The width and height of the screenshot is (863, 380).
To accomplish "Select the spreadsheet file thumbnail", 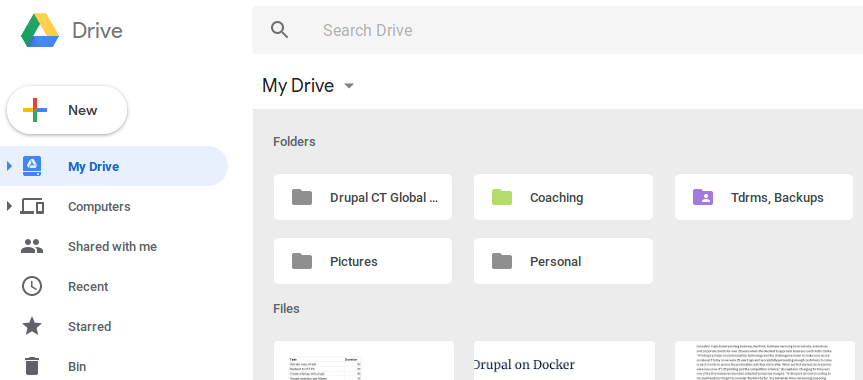I will [364, 361].
